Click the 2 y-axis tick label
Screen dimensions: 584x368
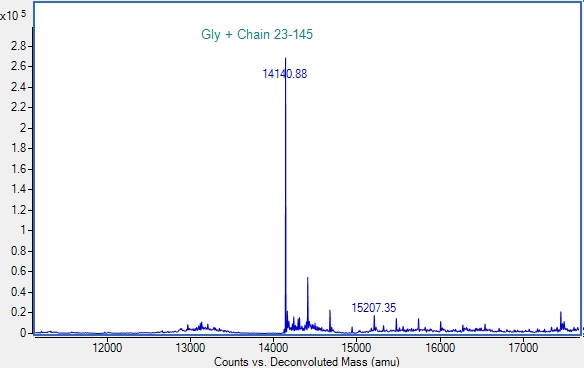[x=23, y=128]
